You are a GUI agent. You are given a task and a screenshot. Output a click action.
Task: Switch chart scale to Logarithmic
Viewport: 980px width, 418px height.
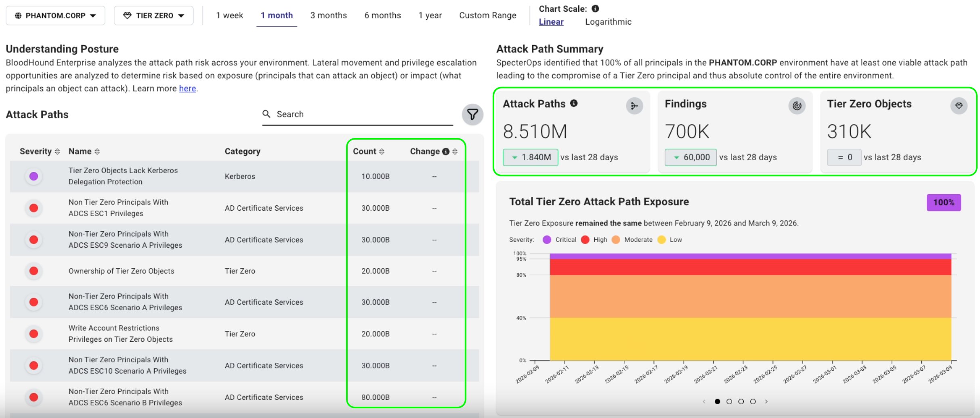click(x=608, y=22)
